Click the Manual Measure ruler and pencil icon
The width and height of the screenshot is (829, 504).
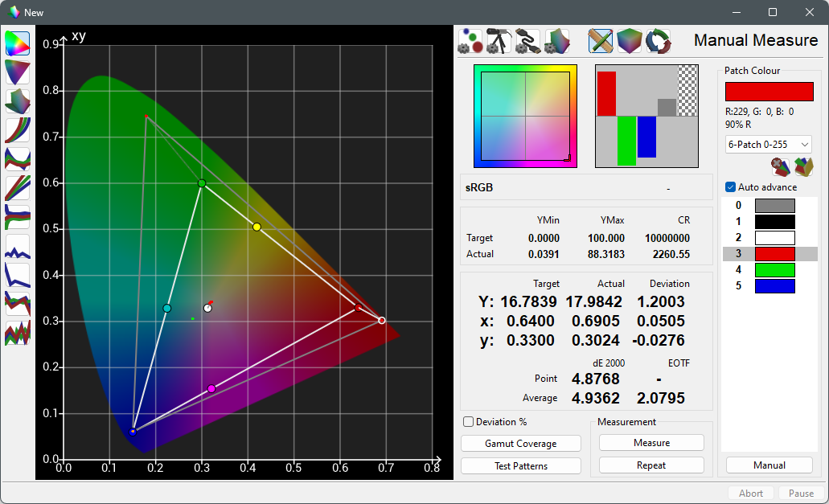tap(600, 41)
